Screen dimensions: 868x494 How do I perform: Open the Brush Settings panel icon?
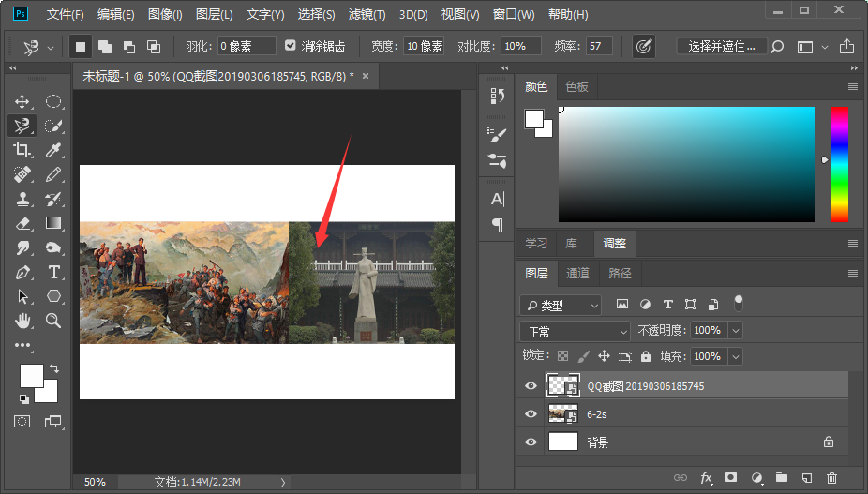[497, 135]
